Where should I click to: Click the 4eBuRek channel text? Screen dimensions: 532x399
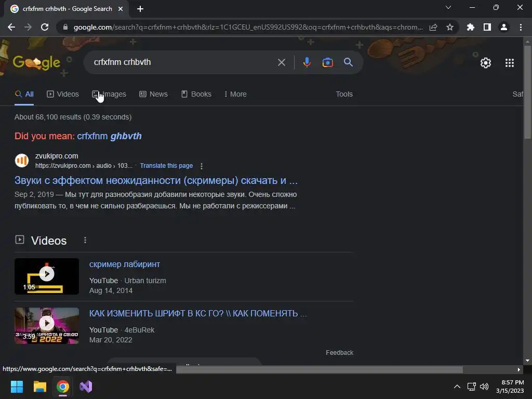point(139,330)
